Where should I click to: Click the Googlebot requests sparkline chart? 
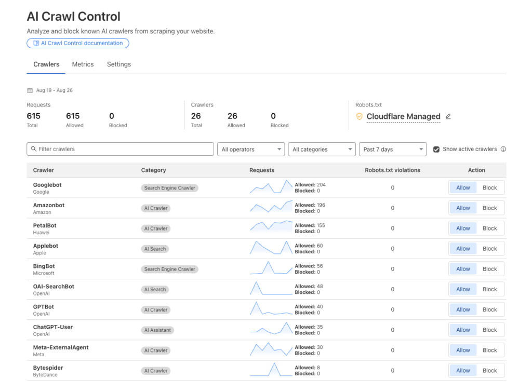click(x=271, y=187)
